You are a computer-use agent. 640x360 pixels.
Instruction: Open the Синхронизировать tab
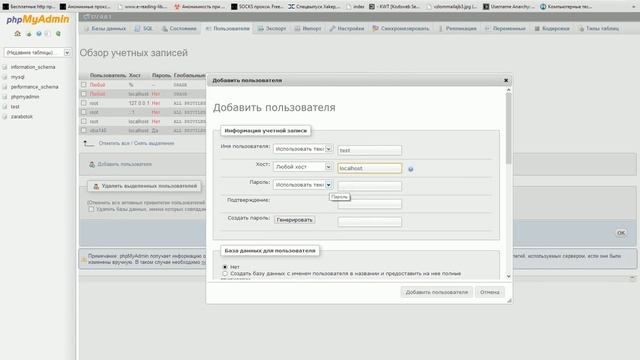click(401, 29)
